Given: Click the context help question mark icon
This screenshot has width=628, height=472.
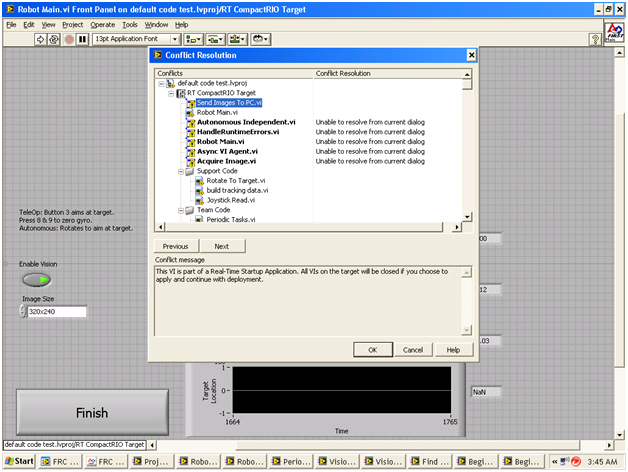Looking at the screenshot, I should click(x=595, y=39).
